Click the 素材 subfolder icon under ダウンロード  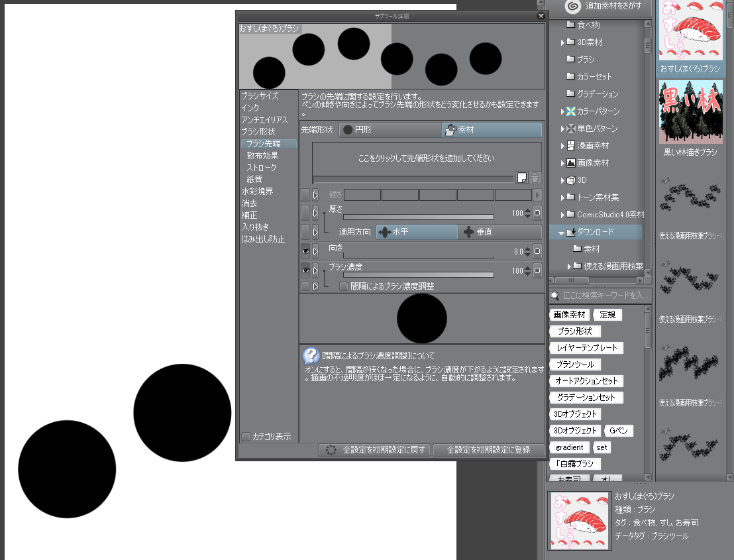(577, 249)
